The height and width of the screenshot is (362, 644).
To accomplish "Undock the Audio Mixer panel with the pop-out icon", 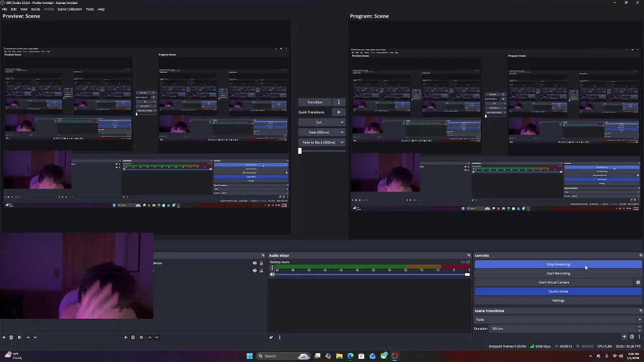I will pyautogui.click(x=469, y=255).
